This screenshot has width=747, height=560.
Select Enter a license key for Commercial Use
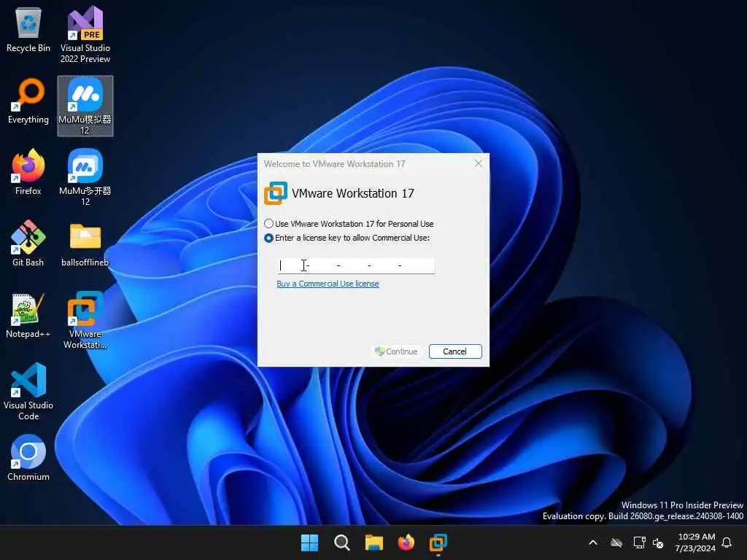[x=347, y=238]
